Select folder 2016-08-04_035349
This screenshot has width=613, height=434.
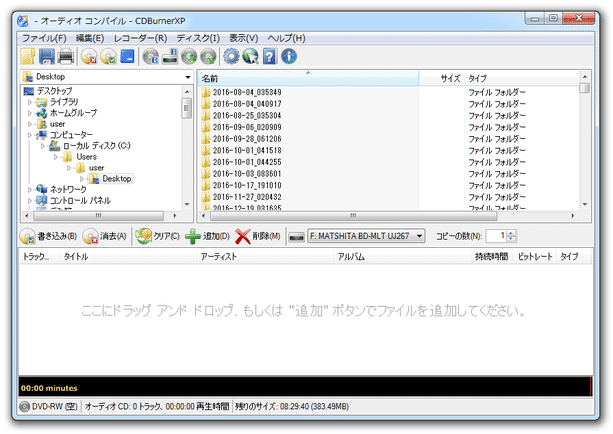click(x=247, y=92)
